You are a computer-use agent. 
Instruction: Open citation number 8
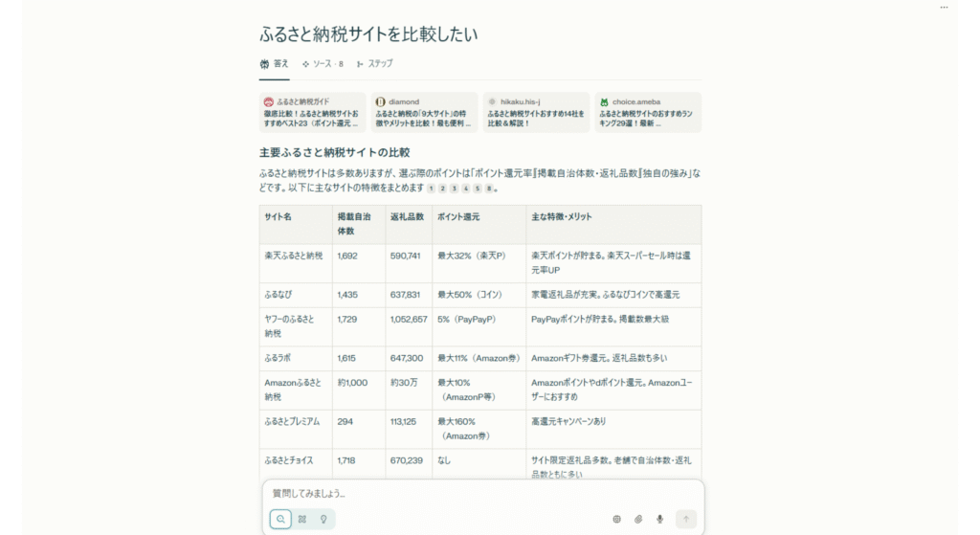(x=489, y=189)
